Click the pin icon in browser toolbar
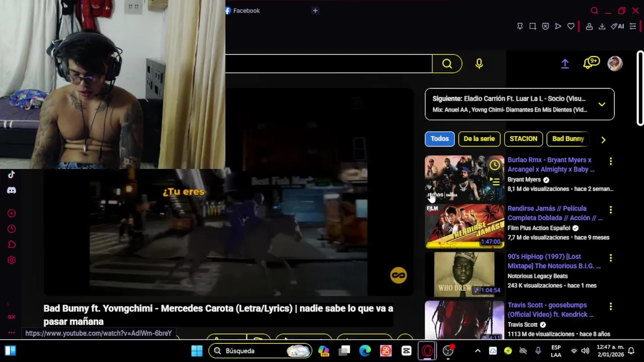The width and height of the screenshot is (644, 362). tap(520, 26)
